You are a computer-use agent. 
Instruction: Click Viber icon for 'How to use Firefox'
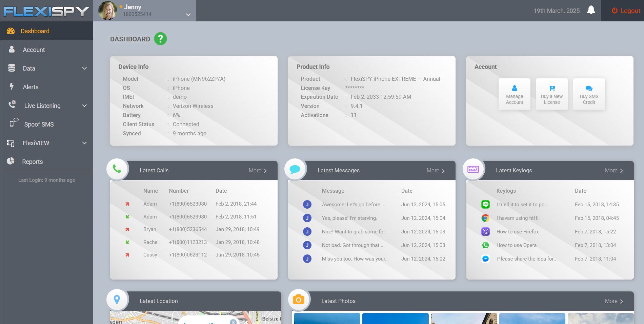coord(485,231)
